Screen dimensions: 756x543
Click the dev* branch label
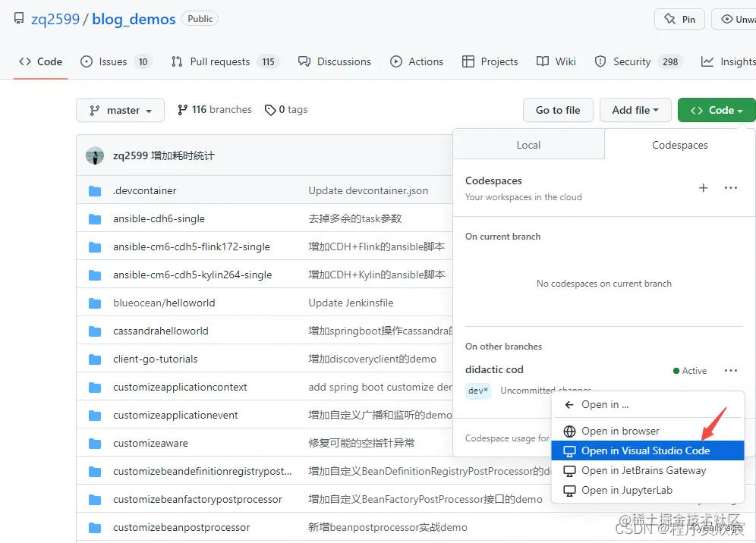coord(478,391)
